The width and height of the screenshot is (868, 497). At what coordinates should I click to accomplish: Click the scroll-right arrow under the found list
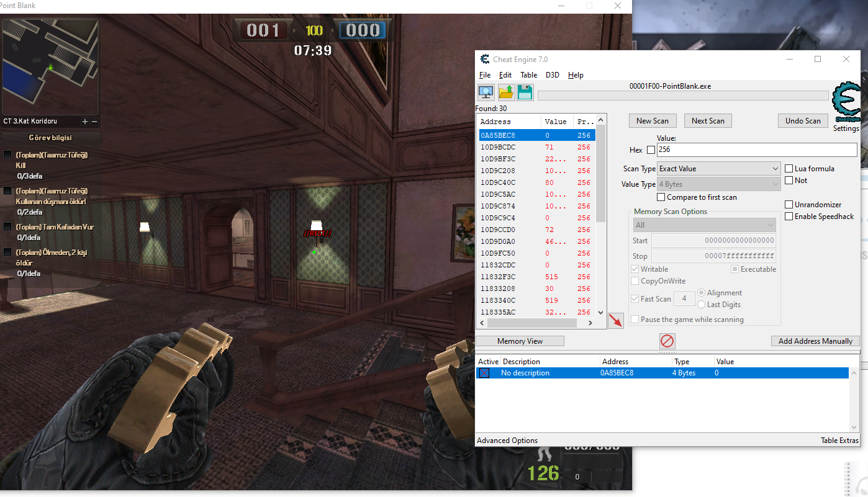point(590,323)
